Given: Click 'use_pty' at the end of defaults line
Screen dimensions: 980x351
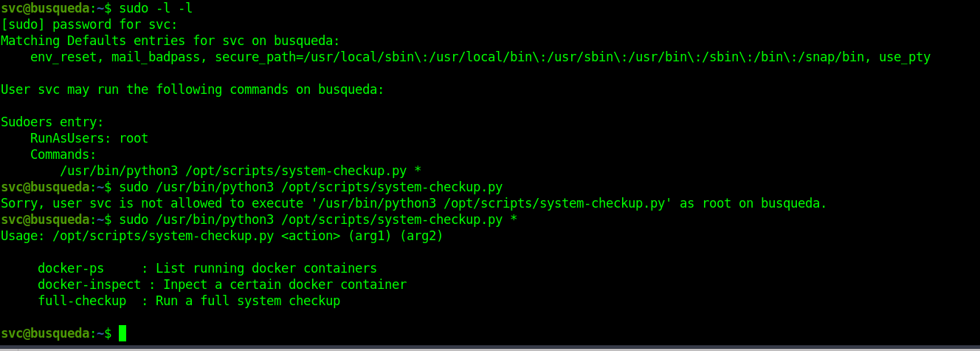Looking at the screenshot, I should point(905,57).
